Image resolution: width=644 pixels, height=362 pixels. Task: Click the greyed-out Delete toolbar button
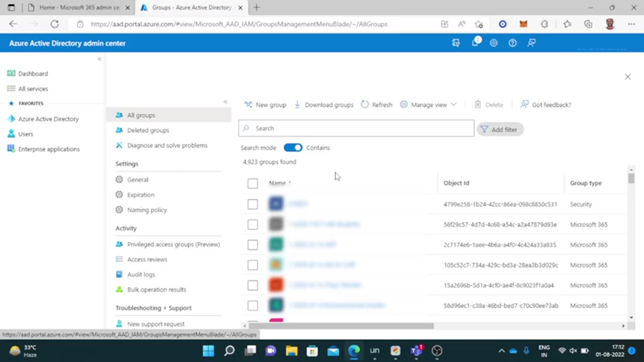pyautogui.click(x=489, y=105)
